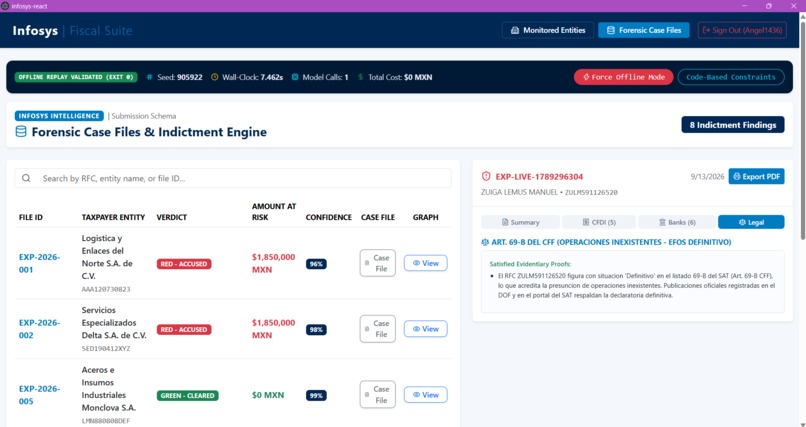Click the 99% confidence badge
This screenshot has width=806, height=427.
coord(316,395)
